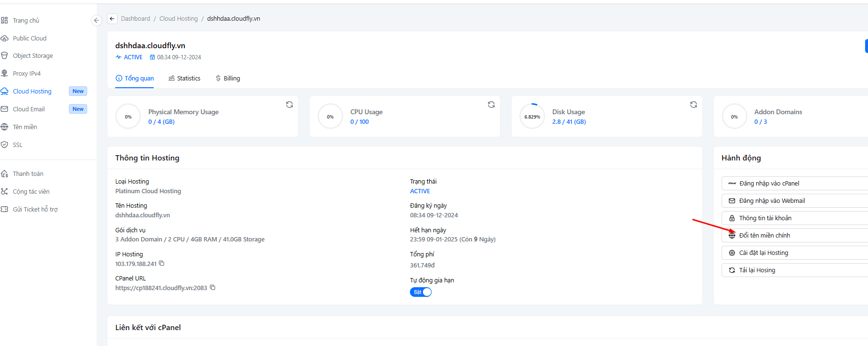The width and height of the screenshot is (868, 346).
Task: Click the New badge beside Cloud Email
Action: [x=78, y=109]
